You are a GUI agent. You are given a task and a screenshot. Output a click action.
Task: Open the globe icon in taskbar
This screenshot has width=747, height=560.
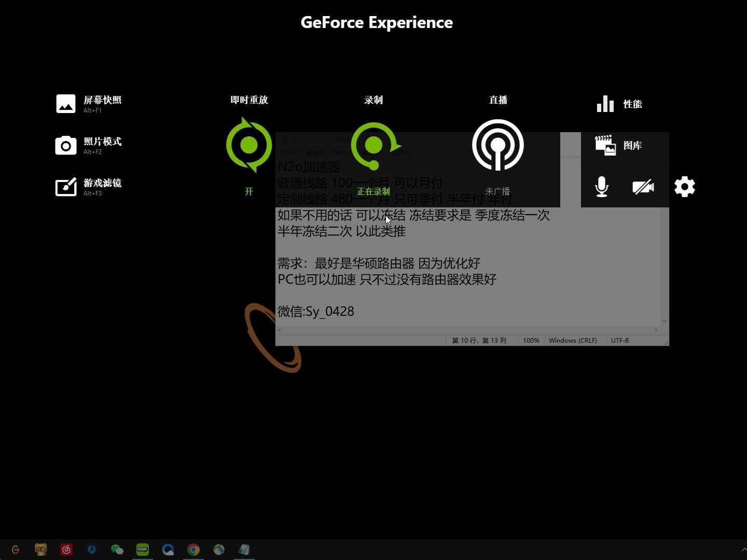pyautogui.click(x=219, y=550)
